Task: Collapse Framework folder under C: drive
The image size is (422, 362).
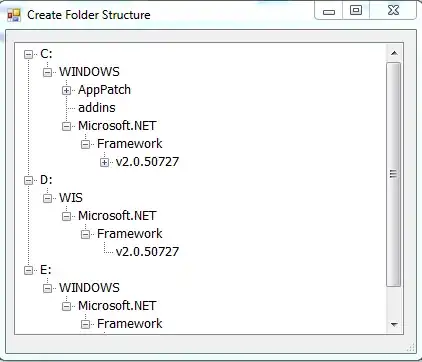Action: point(86,144)
